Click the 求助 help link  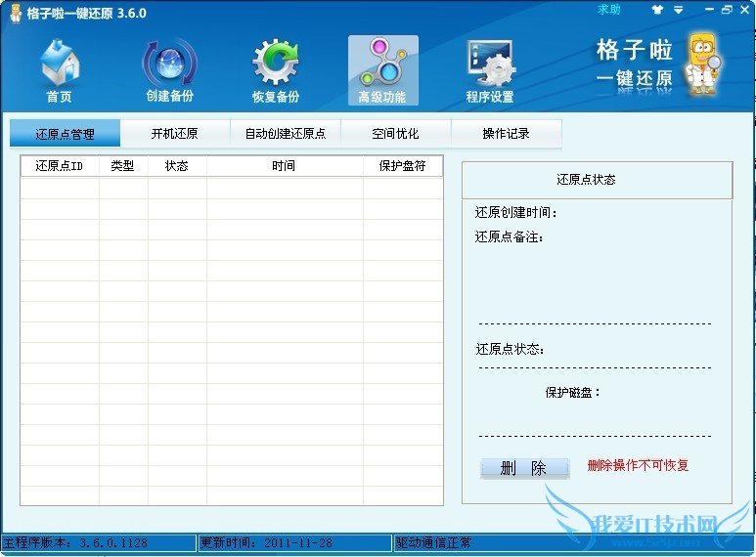click(x=609, y=10)
